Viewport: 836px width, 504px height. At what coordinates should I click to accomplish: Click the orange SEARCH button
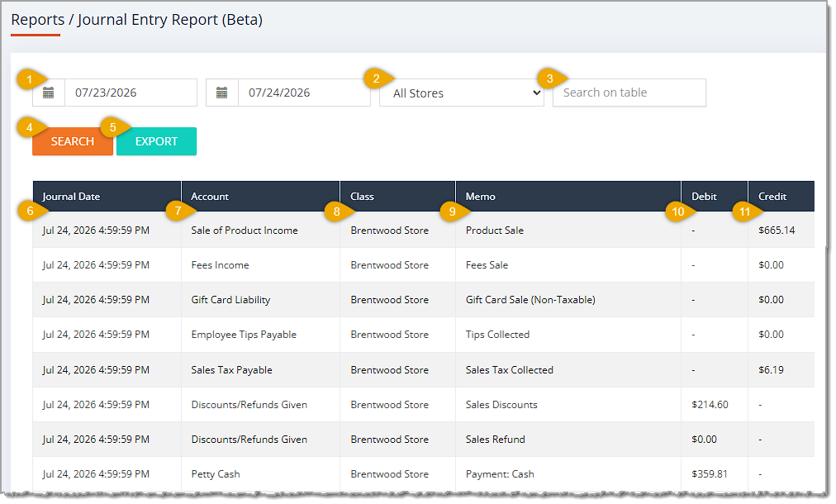point(73,141)
